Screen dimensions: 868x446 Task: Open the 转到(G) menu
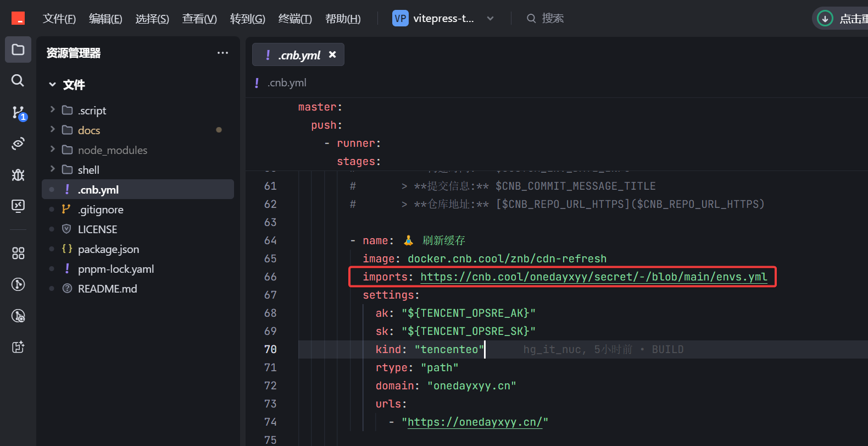pyautogui.click(x=247, y=19)
